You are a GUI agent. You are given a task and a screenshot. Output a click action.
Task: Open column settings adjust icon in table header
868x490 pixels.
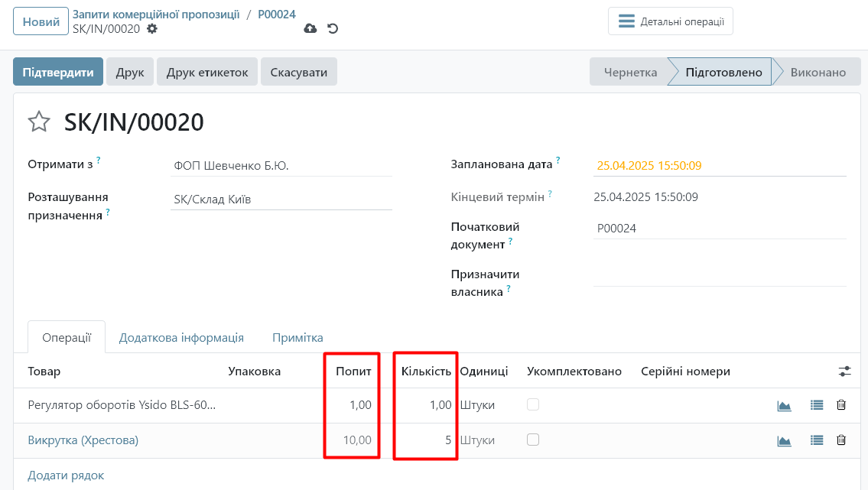844,372
